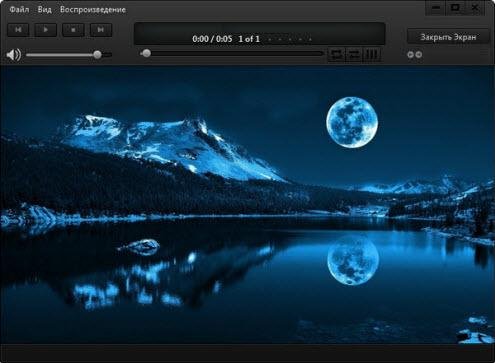495x363 pixels.
Task: Toggle shuffle mode icon
Action: pos(354,54)
